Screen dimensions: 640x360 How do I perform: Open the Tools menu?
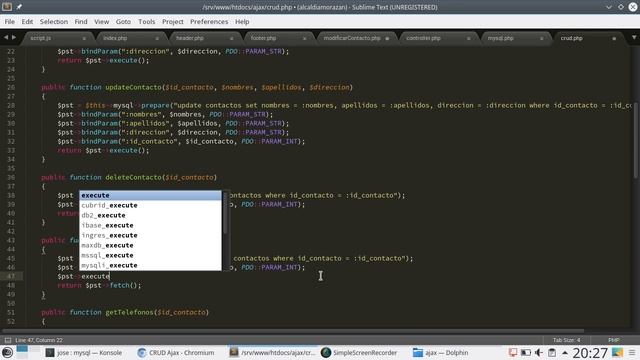click(147, 22)
